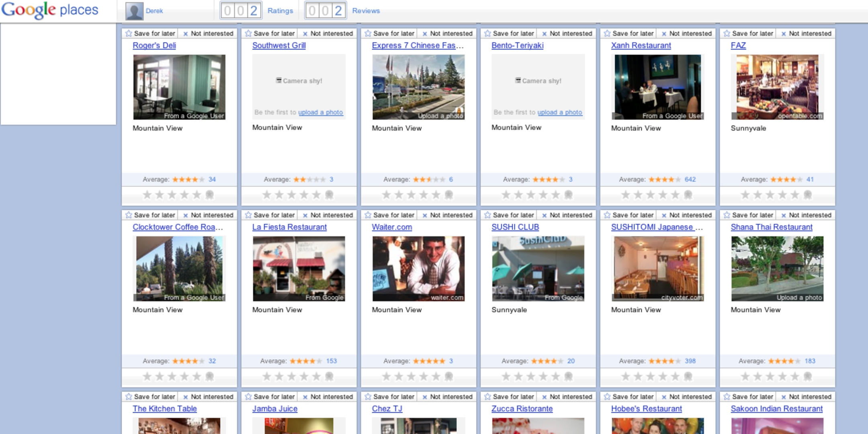The height and width of the screenshot is (434, 868).
Task: Save Shana Thai Restaurant with the star icon
Action: point(727,215)
